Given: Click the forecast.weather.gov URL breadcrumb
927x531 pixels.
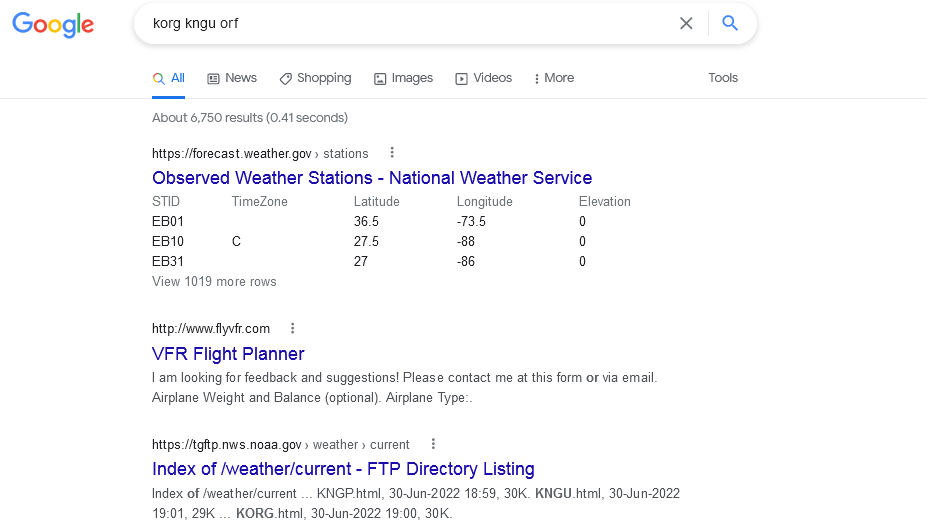Looking at the screenshot, I should pos(260,154).
